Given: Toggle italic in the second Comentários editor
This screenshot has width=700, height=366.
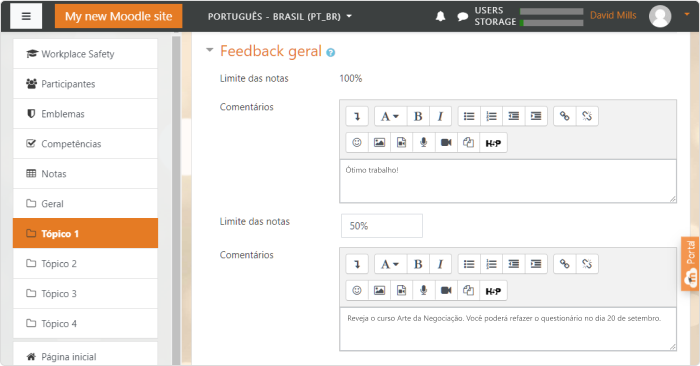Looking at the screenshot, I should [x=440, y=264].
